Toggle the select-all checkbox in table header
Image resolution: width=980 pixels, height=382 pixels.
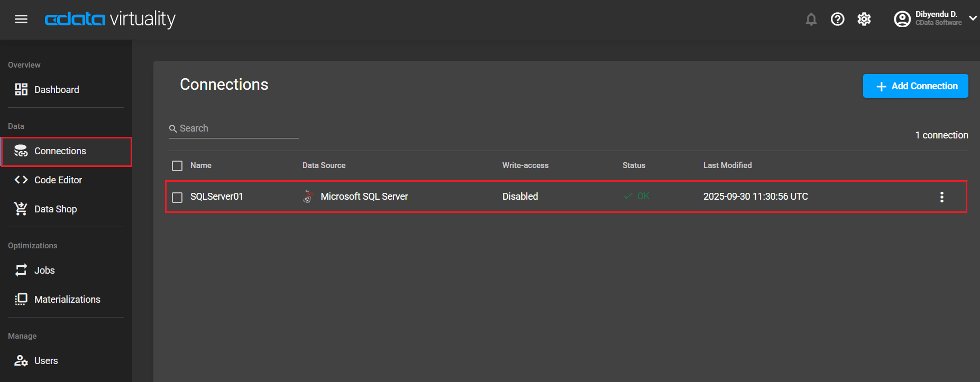(177, 166)
